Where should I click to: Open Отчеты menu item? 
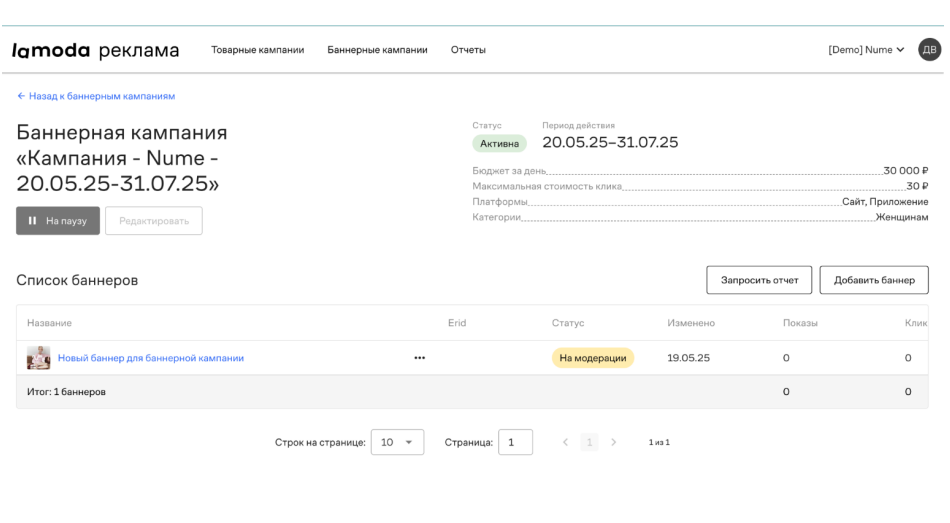pos(468,50)
